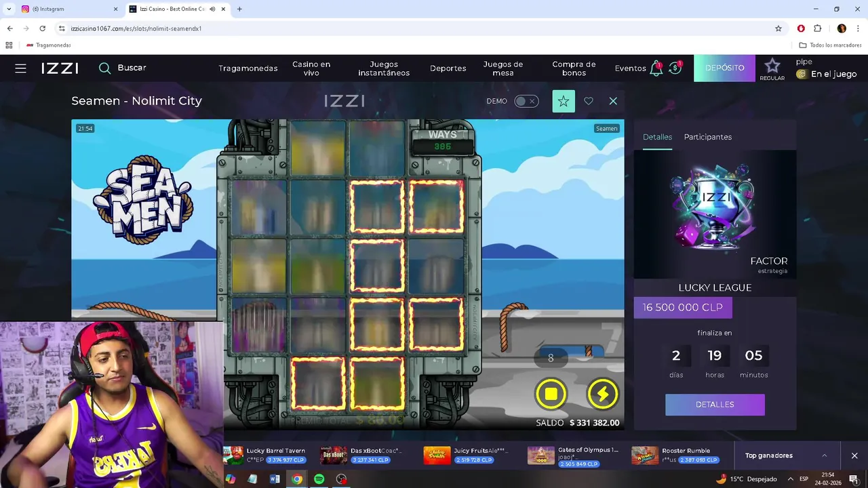Select the Detalles tab
This screenshot has width=868, height=488.
click(x=657, y=137)
